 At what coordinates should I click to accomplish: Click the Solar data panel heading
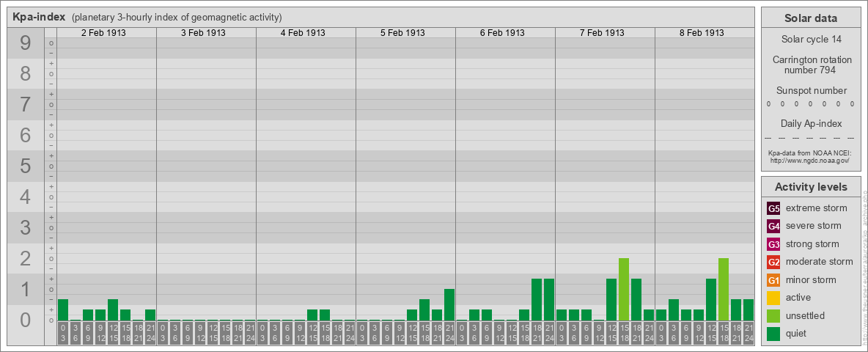pyautogui.click(x=811, y=18)
